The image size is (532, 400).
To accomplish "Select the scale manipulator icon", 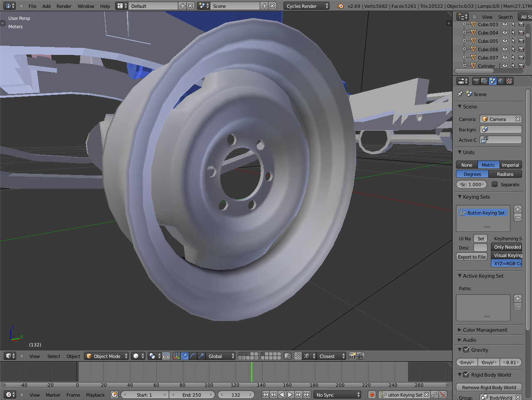I will [201, 356].
